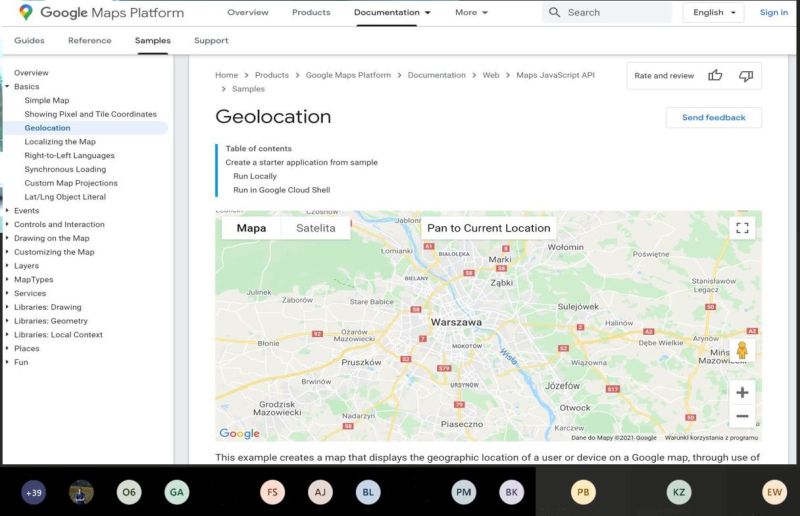Click the Sign in link
This screenshot has width=800, height=516.
coord(774,12)
